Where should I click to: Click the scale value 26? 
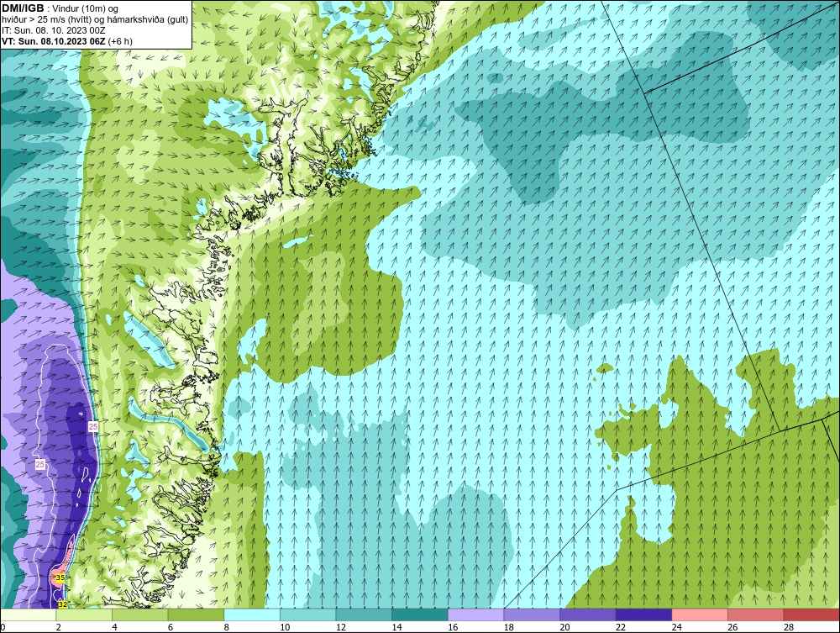pos(732,627)
